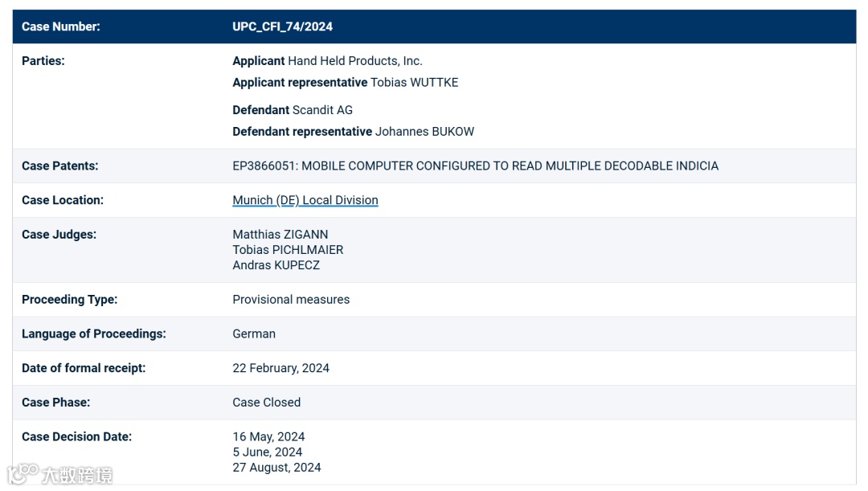Screen dimensions: 868x491
Task: Click judge name Matthias ZIGANN
Action: [x=280, y=235]
